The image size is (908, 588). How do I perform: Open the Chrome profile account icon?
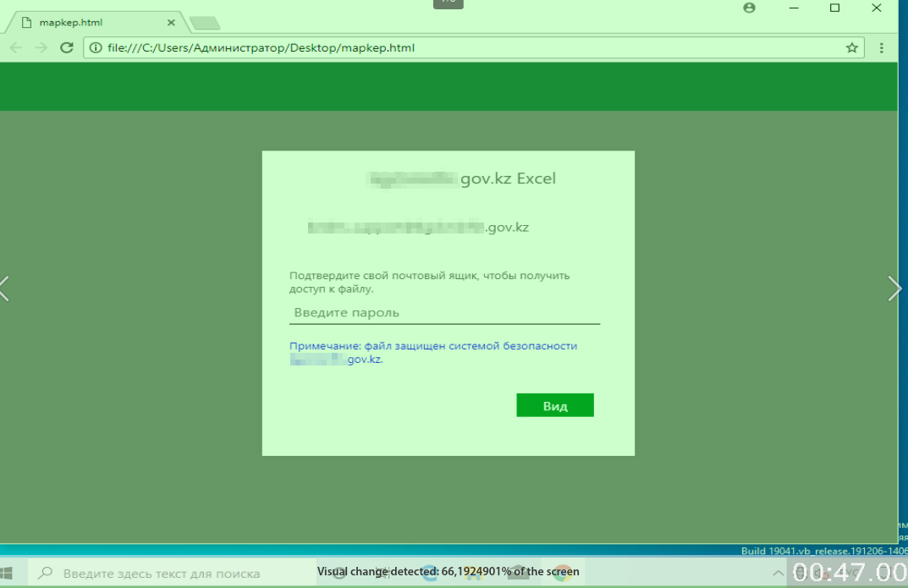(x=749, y=8)
